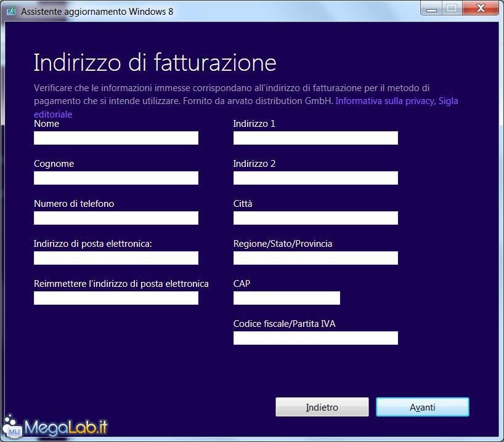This screenshot has height=442, width=504.
Task: Continue with the Avanti button
Action: 422,407
